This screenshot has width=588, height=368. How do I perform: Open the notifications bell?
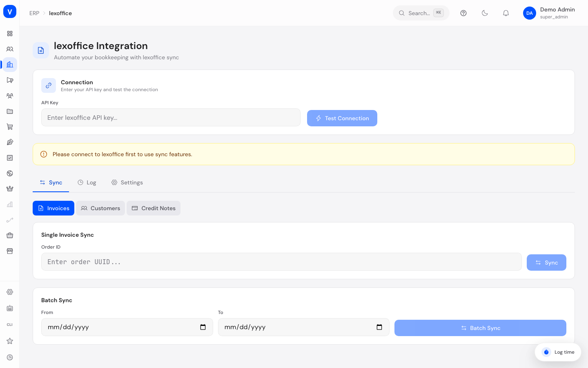tap(506, 13)
